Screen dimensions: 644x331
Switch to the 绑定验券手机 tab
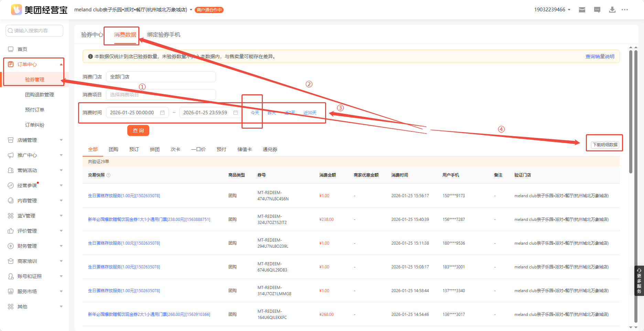tap(164, 35)
